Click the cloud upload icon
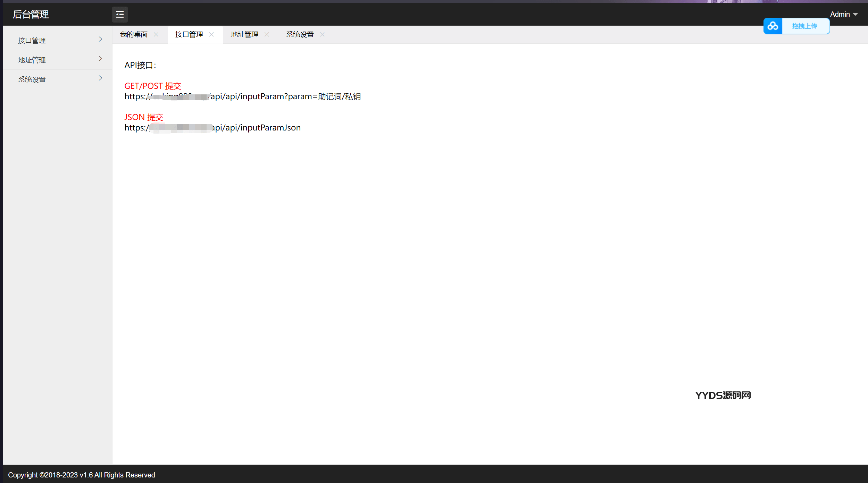The height and width of the screenshot is (483, 868). (773, 26)
